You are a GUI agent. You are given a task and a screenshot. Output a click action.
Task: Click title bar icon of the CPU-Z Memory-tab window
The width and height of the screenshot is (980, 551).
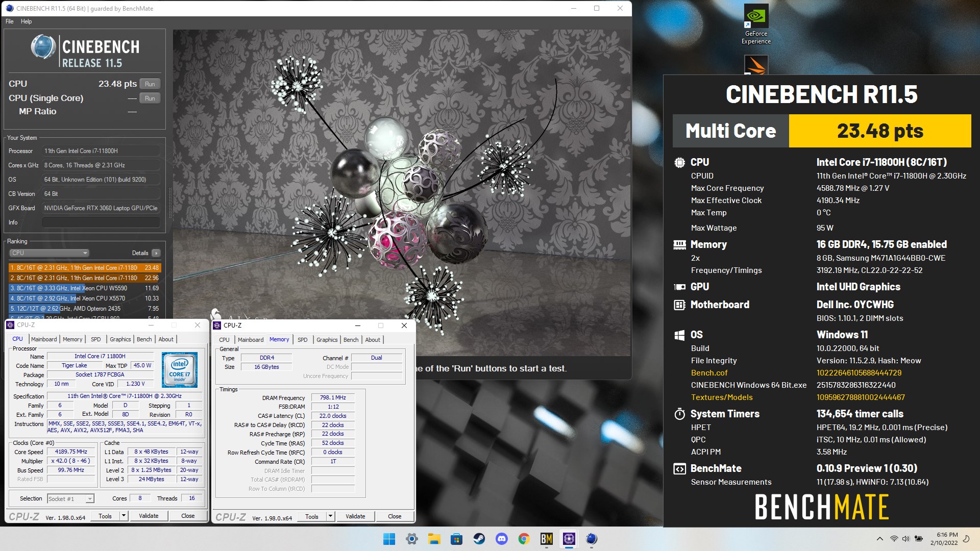click(x=218, y=325)
